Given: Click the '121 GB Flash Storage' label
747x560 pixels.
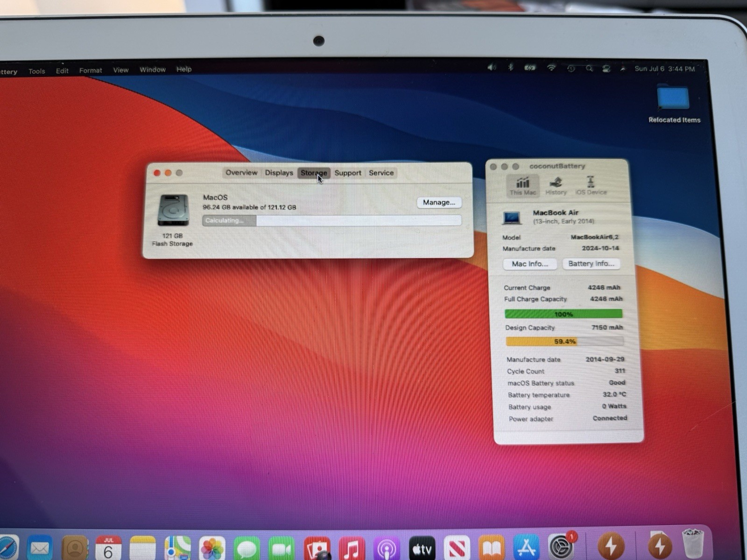Looking at the screenshot, I should coord(172,240).
